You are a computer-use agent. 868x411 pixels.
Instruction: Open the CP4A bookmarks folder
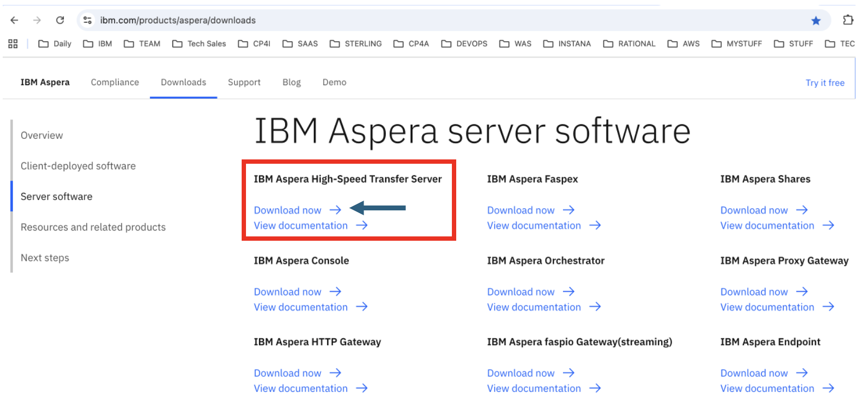[411, 43]
